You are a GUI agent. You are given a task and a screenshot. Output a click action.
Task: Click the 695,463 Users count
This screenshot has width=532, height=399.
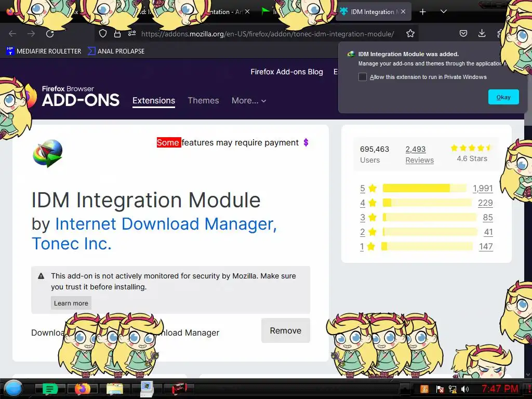point(374,154)
